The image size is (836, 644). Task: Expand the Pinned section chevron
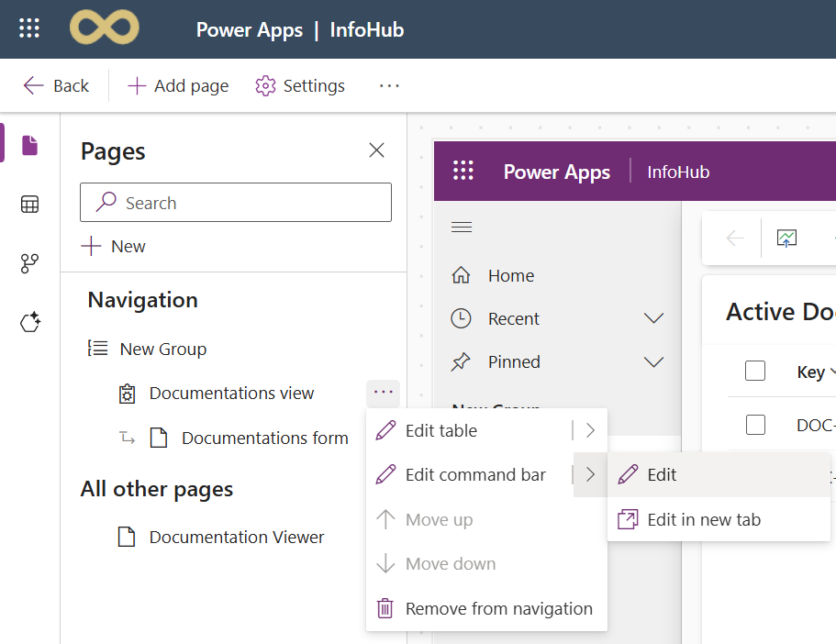[x=653, y=361]
